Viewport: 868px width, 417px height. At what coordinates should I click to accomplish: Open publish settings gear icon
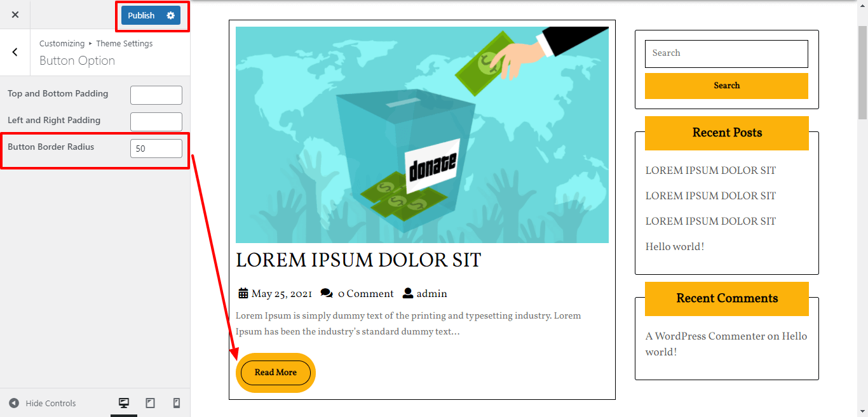(x=170, y=15)
